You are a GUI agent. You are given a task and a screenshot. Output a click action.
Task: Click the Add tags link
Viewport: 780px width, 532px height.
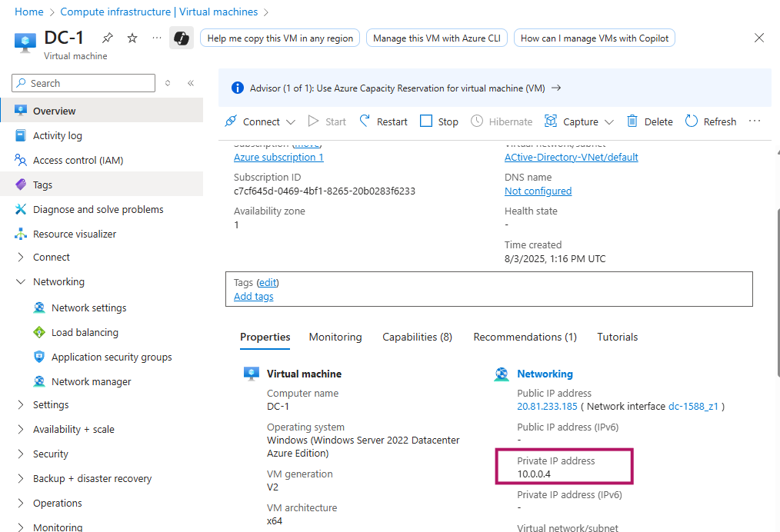[254, 296]
